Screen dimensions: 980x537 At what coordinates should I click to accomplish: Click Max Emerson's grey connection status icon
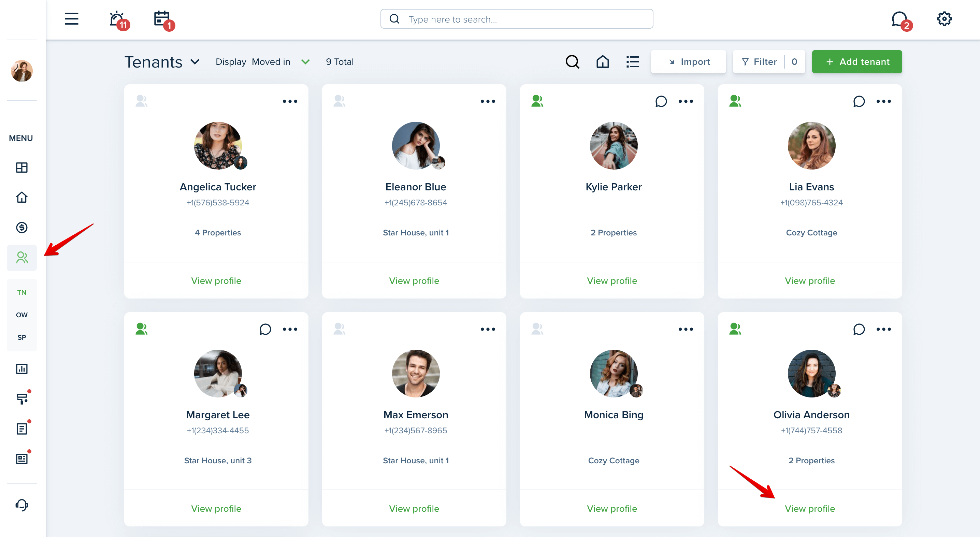[x=339, y=329]
